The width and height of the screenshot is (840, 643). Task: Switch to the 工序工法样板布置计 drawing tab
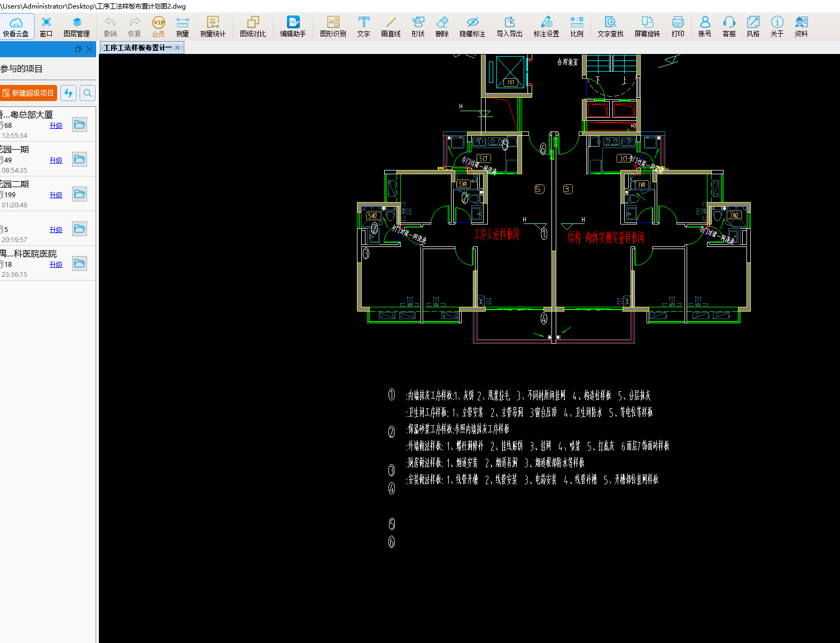point(137,48)
